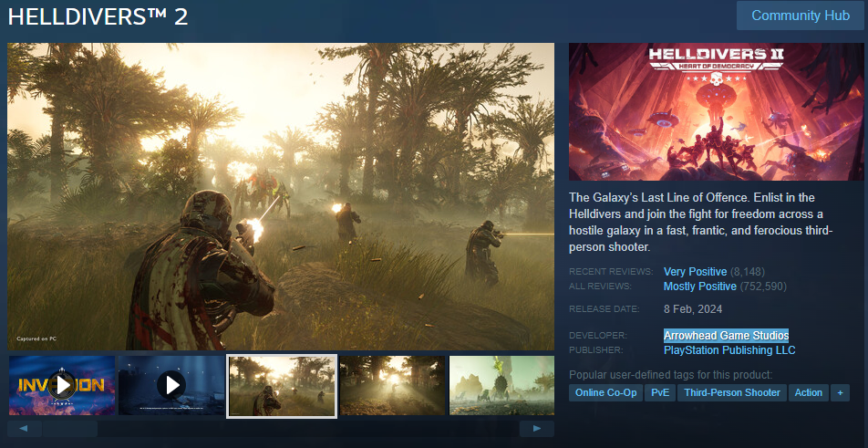
Task: Open the Mostly Positive all reviews link
Action: 699,287
